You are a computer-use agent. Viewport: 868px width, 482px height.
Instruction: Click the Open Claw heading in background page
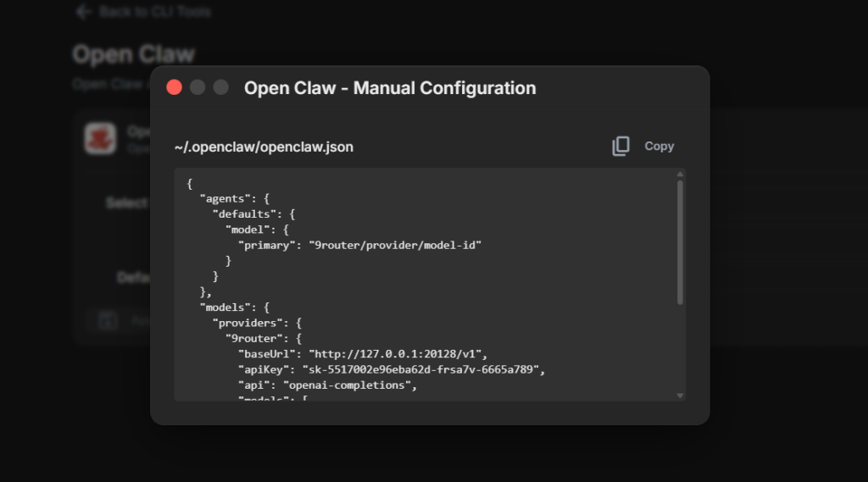(133, 54)
